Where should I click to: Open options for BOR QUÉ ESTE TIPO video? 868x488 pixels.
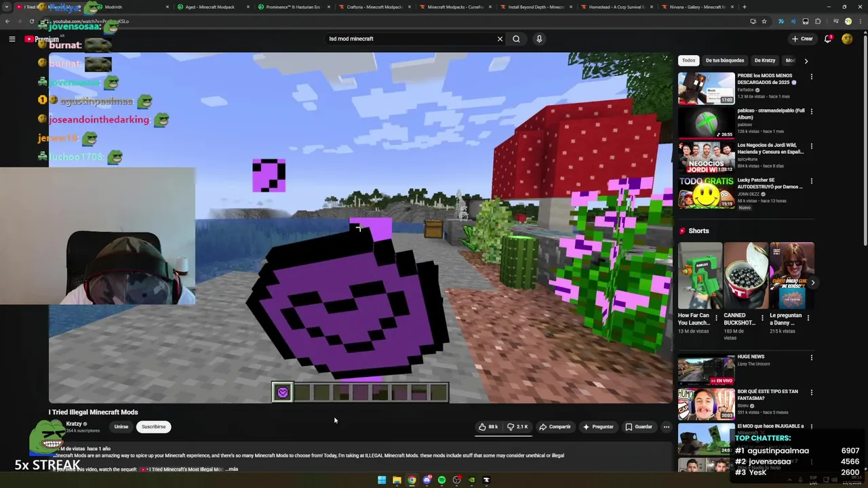pos(811,393)
